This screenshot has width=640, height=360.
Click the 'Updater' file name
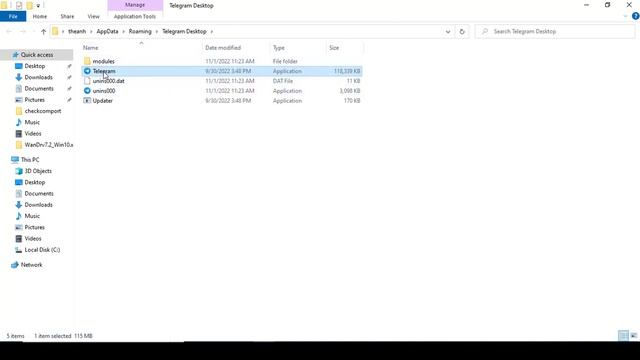click(102, 100)
